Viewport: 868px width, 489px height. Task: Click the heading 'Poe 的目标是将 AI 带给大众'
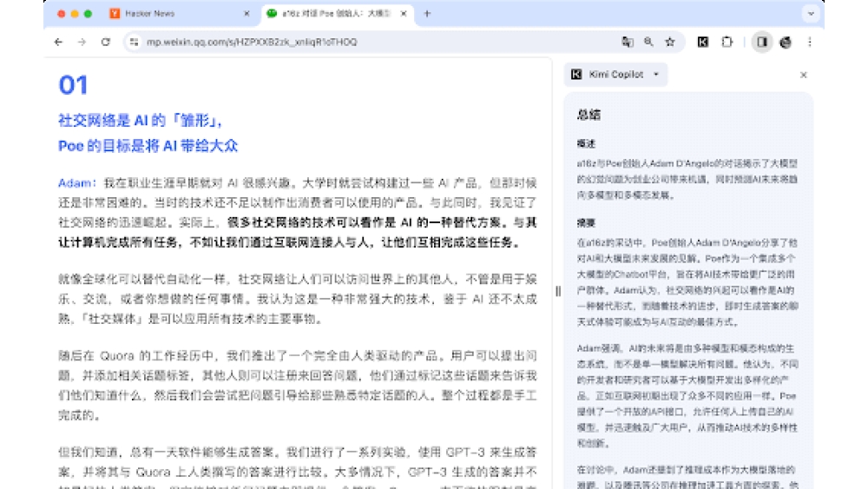148,146
